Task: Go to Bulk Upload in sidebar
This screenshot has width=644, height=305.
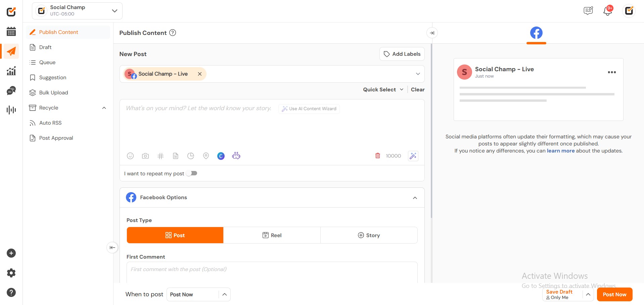Action: (53, 93)
